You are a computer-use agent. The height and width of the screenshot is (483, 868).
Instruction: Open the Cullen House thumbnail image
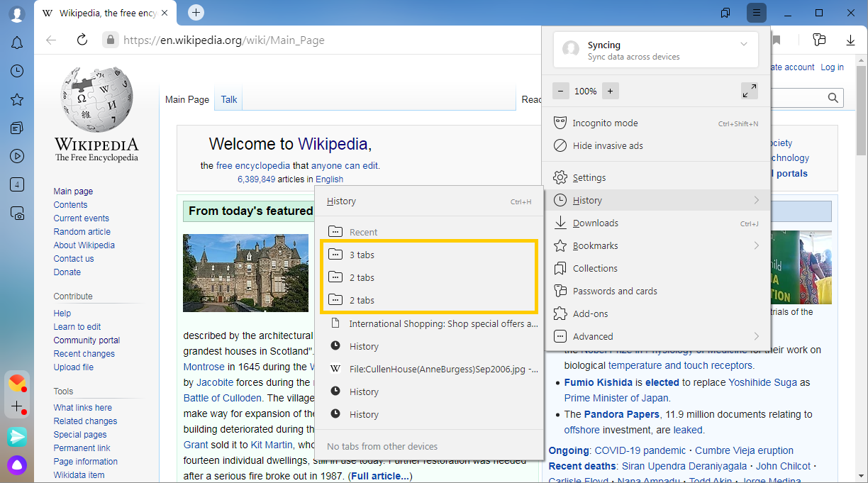tap(245, 273)
